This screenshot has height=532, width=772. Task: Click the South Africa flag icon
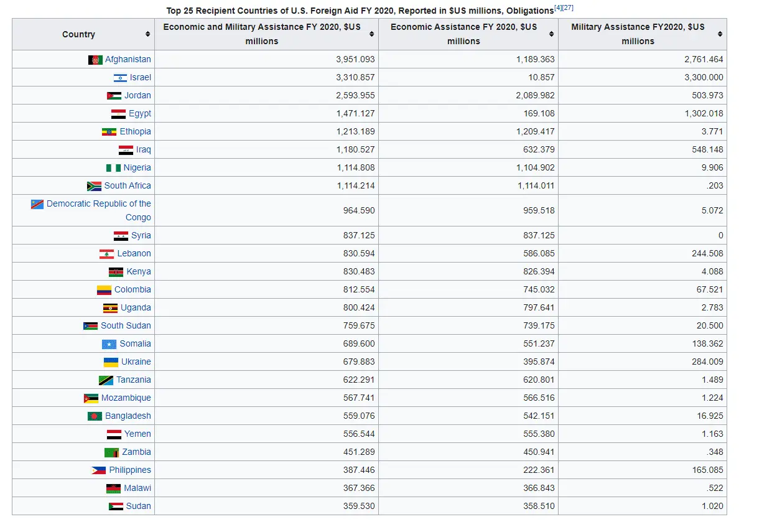(94, 186)
